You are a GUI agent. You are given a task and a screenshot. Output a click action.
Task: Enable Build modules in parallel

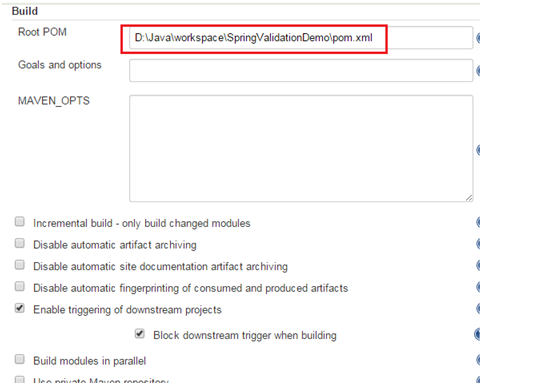(x=20, y=359)
